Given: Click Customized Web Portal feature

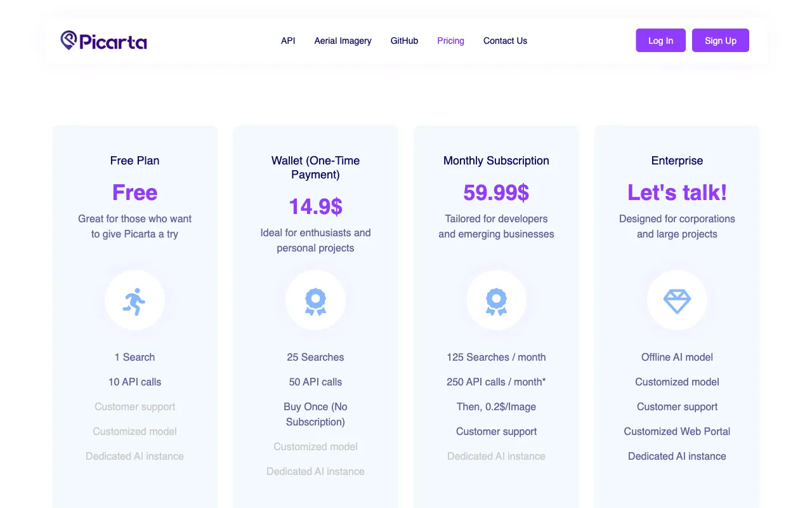Looking at the screenshot, I should pos(677,431).
